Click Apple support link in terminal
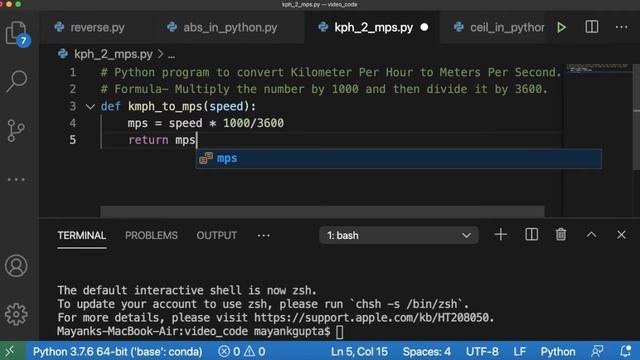The image size is (640, 360). pyautogui.click(x=371, y=318)
